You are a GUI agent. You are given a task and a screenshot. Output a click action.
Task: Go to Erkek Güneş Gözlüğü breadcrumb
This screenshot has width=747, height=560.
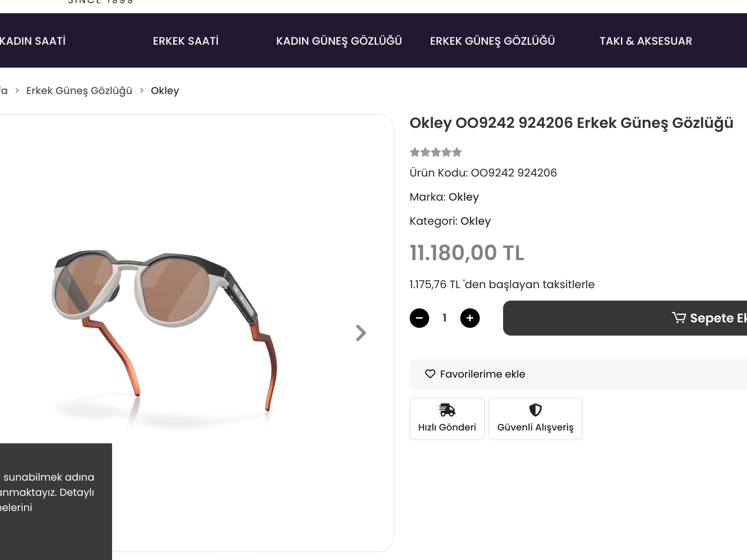[79, 91]
